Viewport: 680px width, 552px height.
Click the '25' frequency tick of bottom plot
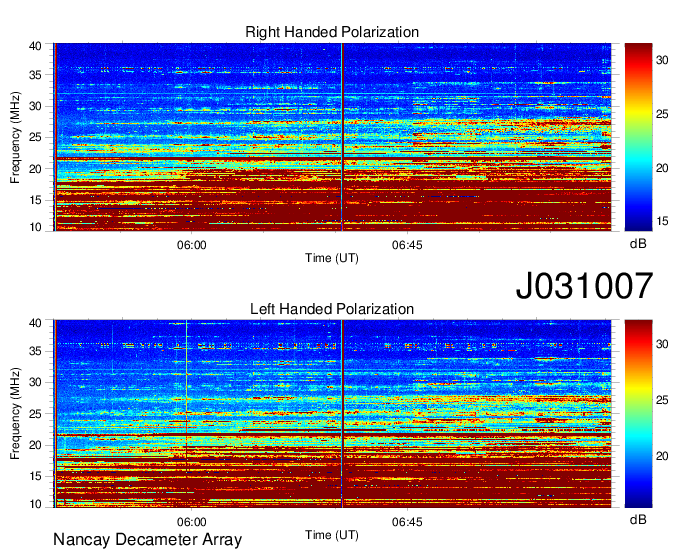(x=36, y=414)
